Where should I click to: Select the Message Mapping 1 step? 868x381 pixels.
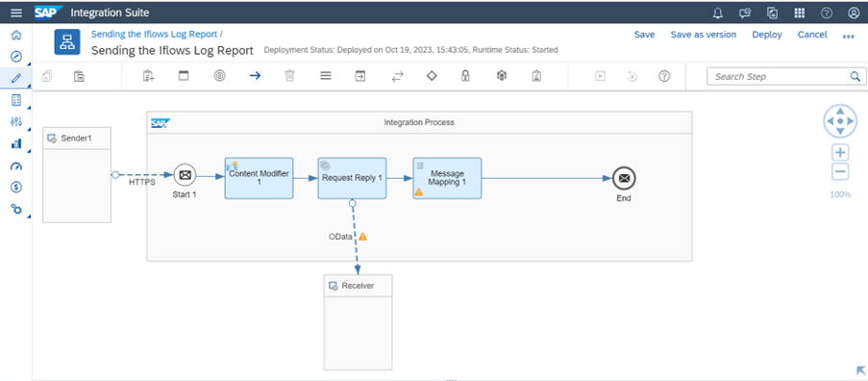(447, 178)
